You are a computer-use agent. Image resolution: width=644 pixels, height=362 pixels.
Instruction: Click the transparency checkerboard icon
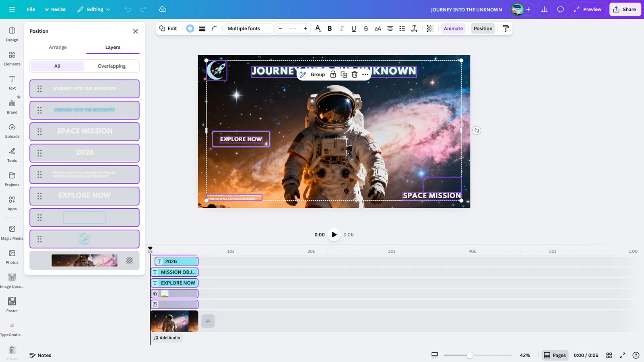[430, 29]
